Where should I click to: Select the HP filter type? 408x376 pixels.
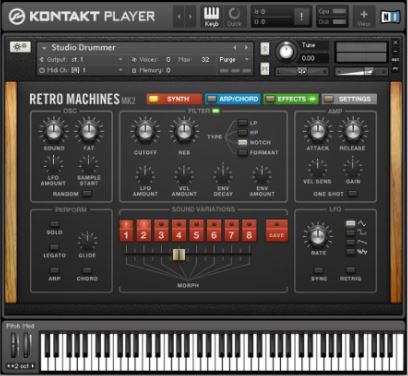(x=242, y=133)
